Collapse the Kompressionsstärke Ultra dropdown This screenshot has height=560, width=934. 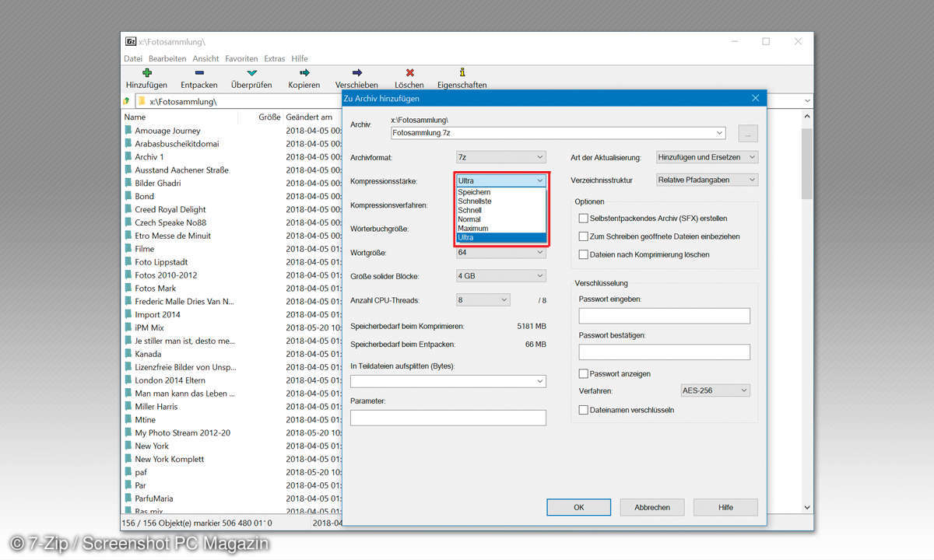[x=500, y=180]
